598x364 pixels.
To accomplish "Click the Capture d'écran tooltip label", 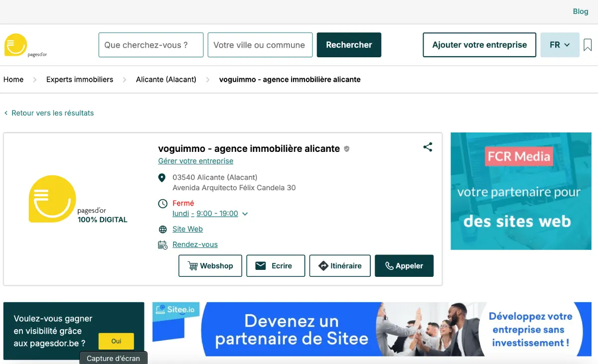I will tap(114, 358).
